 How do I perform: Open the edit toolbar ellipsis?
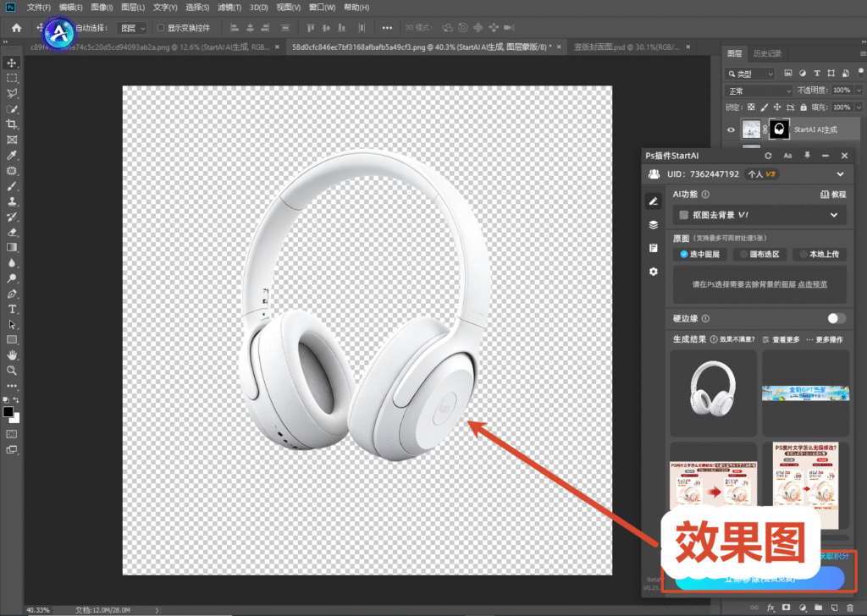click(12, 386)
